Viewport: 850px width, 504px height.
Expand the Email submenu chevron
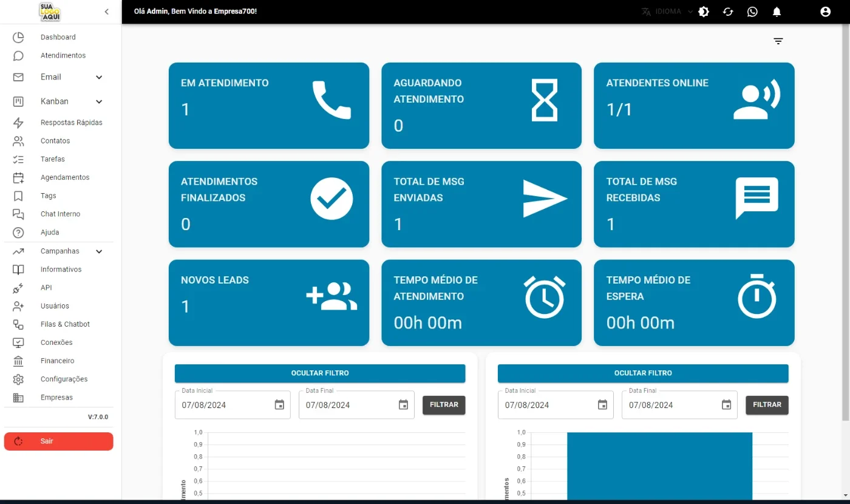[x=99, y=77]
